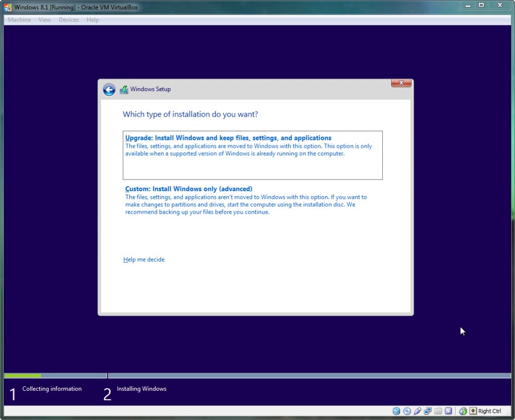Click the shared folders status icon
Screen dimensions: 515x420
tap(438, 411)
